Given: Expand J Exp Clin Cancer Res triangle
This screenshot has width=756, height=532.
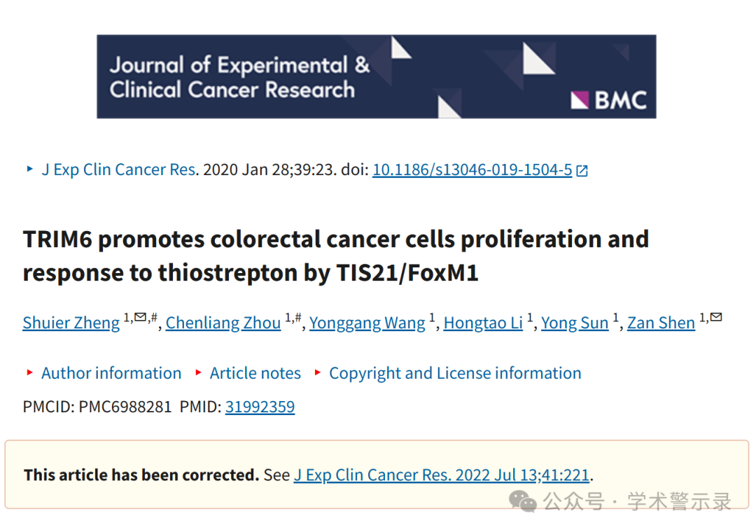Looking at the screenshot, I should point(30,169).
